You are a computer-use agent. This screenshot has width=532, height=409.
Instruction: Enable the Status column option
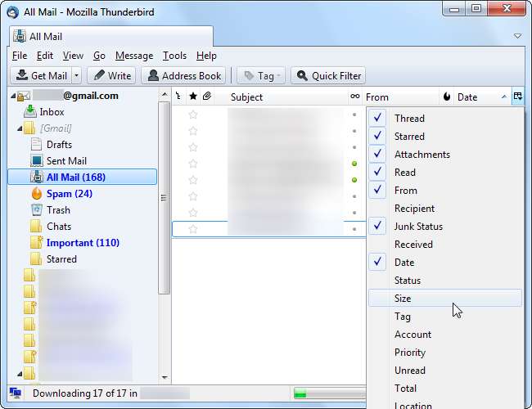point(445,280)
